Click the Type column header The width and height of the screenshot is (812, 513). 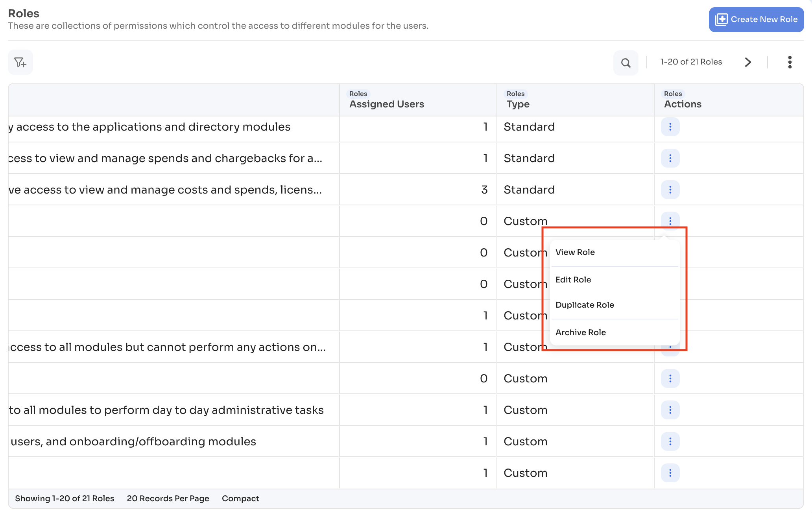pyautogui.click(x=518, y=104)
